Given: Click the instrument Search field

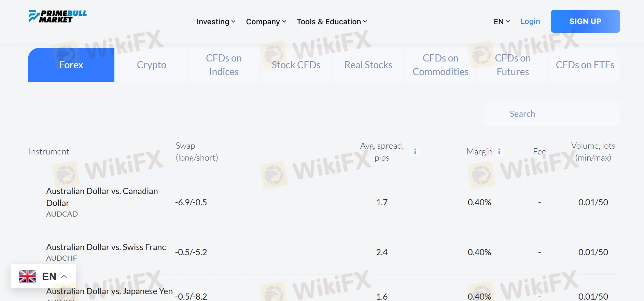Looking at the screenshot, I should tap(552, 114).
